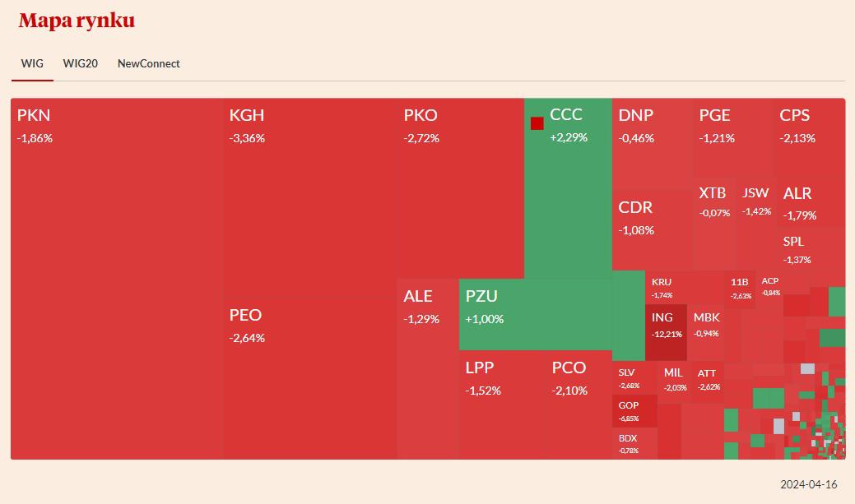Open the PKO tile at -2,72%
The height and width of the screenshot is (504, 855).
pyautogui.click(x=460, y=188)
